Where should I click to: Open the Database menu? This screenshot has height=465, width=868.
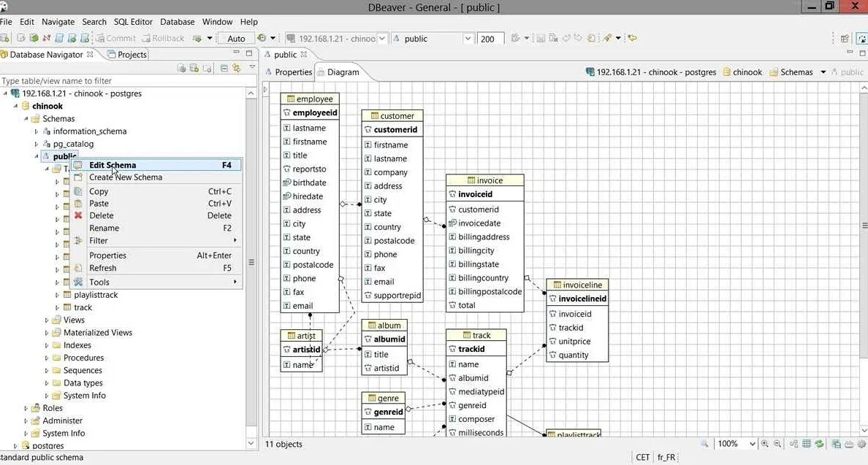pyautogui.click(x=177, y=22)
